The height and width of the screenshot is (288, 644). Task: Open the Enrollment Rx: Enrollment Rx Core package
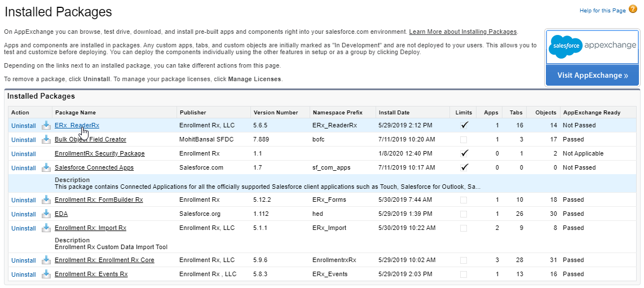click(104, 260)
